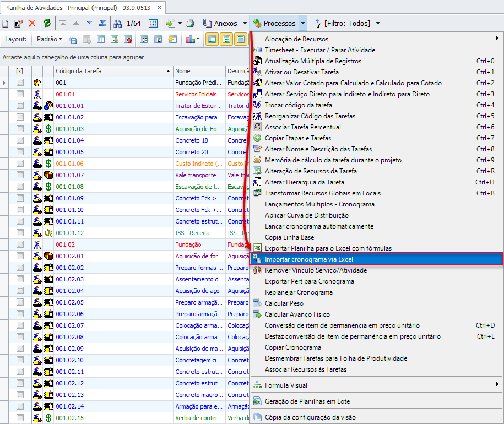This screenshot has height=424, width=504.
Task: Click the import layout green arrow icon
Action: click(115, 39)
